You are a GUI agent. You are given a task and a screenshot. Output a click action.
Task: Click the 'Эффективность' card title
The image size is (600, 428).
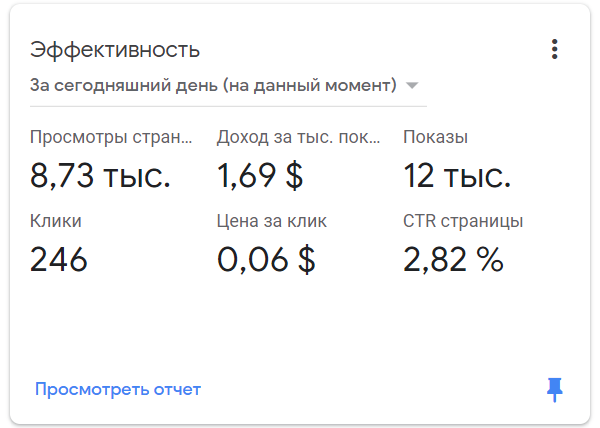tap(115, 50)
